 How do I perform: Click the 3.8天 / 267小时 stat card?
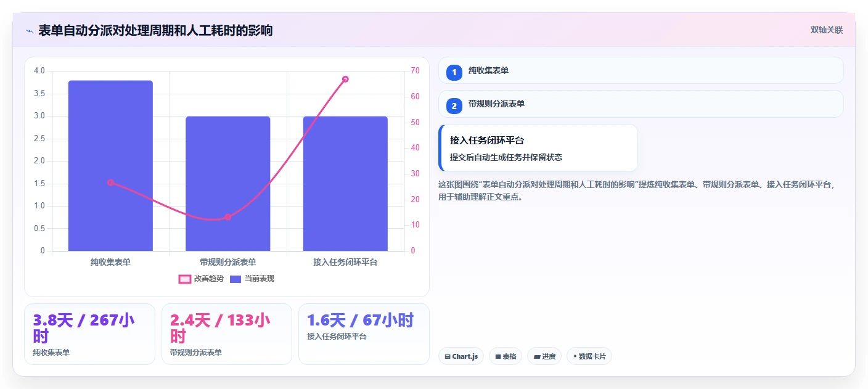click(89, 334)
